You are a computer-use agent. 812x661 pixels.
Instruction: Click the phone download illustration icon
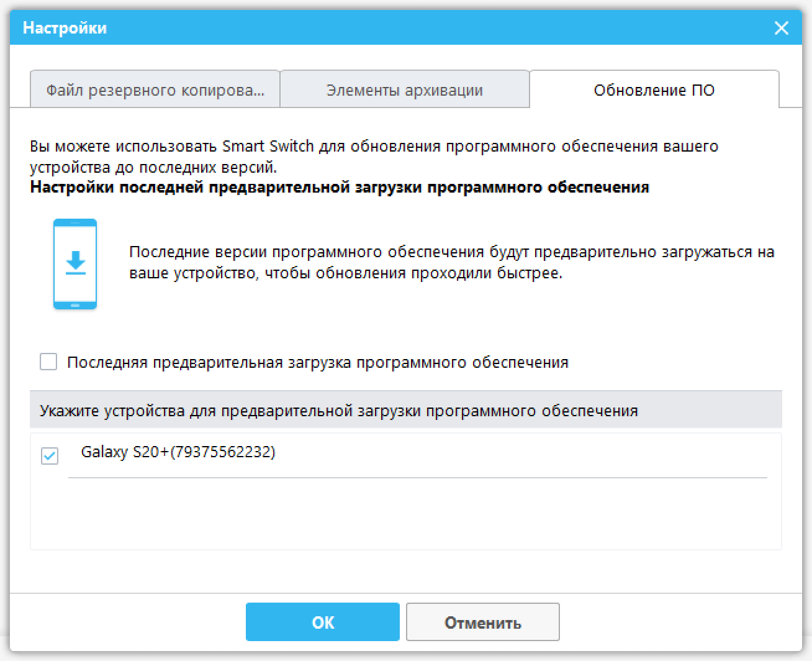coord(75,264)
